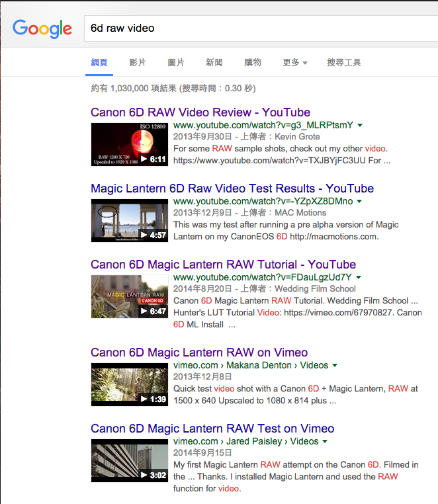Click the 'www.youtube.com/watch?v=FDauLgzUd7Y' URL text
Image resolution: width=438 pixels, height=504 pixels.
pyautogui.click(x=263, y=277)
